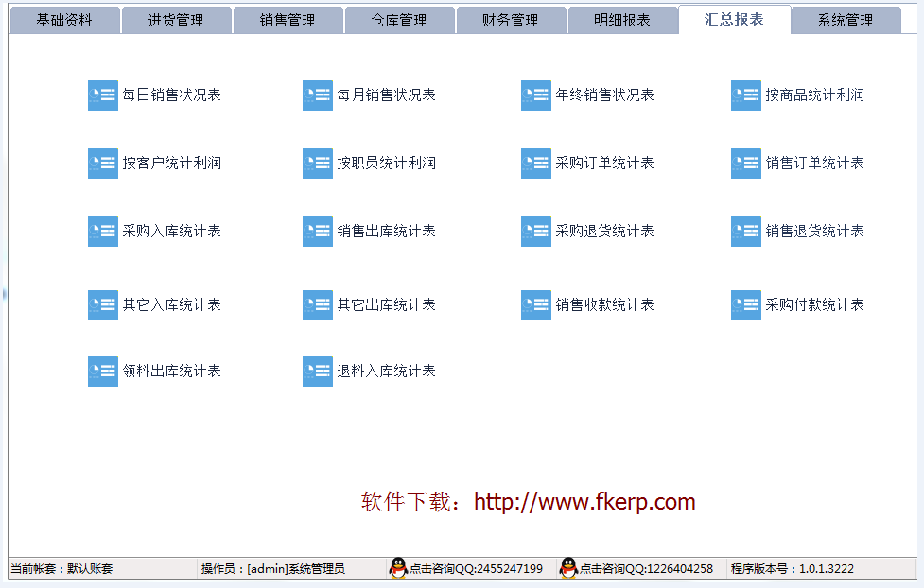Launch the 采购退货统计表 icon

click(x=536, y=232)
